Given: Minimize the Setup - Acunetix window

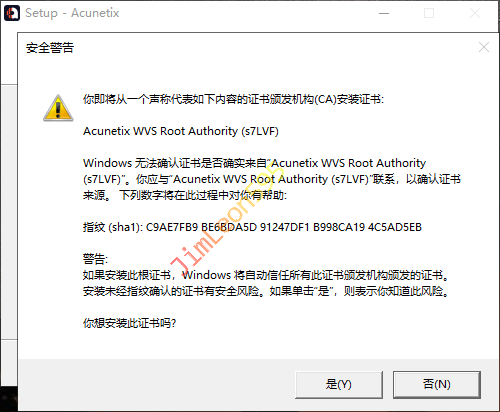Looking at the screenshot, I should coord(384,13).
